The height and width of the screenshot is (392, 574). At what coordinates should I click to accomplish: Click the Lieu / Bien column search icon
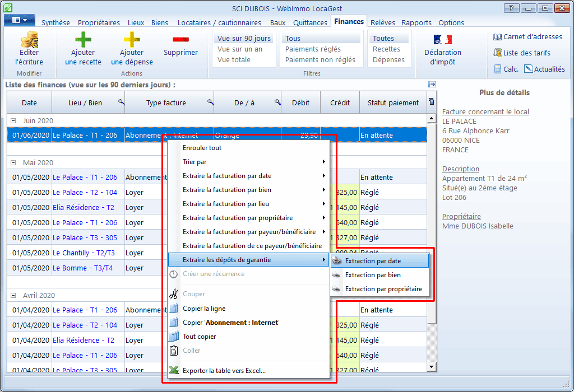pyautogui.click(x=121, y=102)
